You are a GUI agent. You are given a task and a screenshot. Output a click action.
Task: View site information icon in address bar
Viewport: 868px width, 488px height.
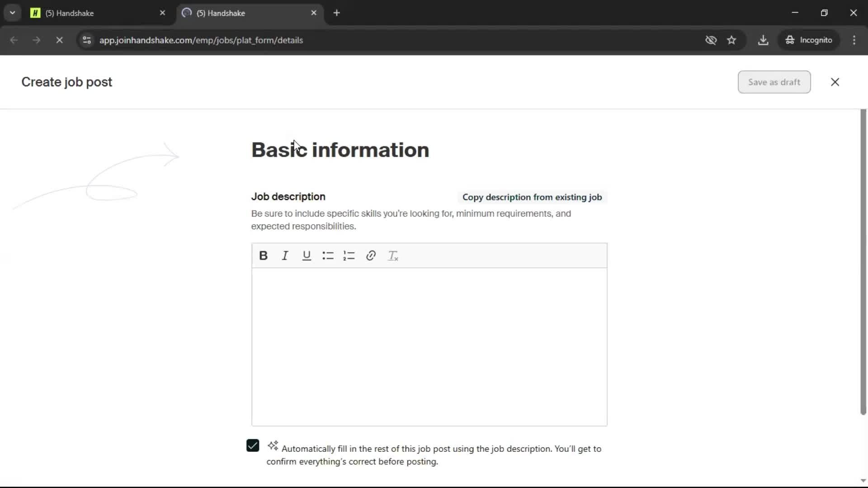point(87,40)
